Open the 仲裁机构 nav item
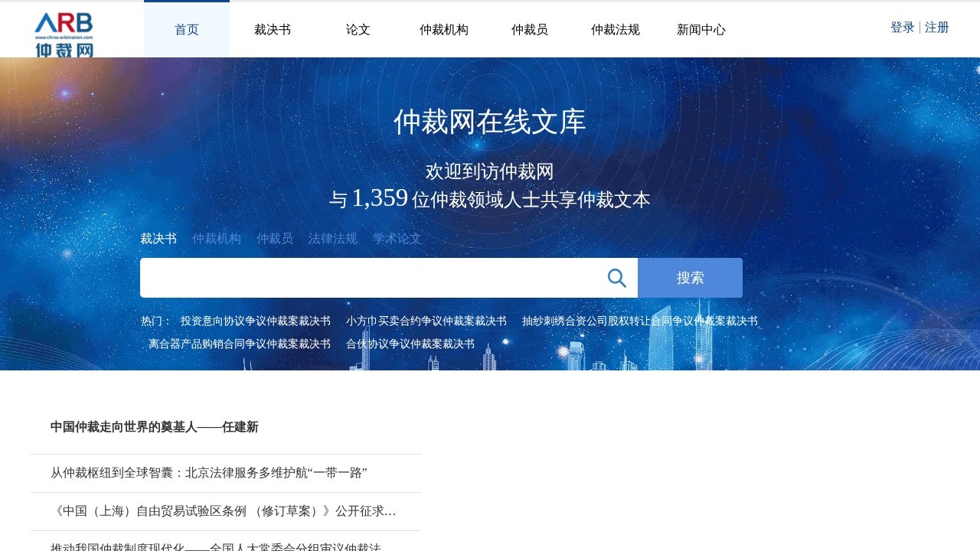This screenshot has height=551, width=980. pyautogui.click(x=444, y=30)
